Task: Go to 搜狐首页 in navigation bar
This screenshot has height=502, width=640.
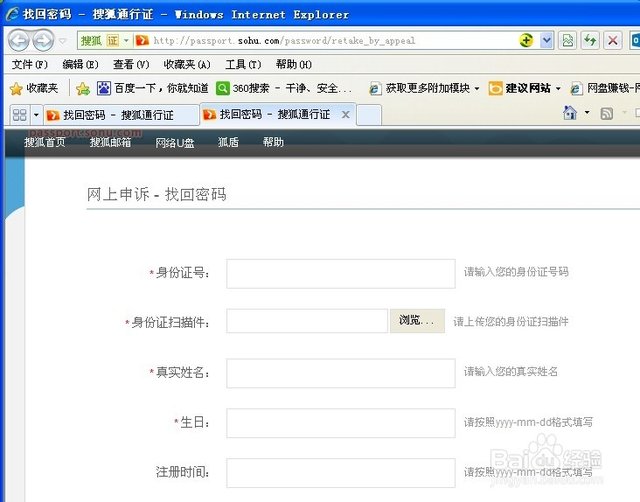Action: pos(44,142)
